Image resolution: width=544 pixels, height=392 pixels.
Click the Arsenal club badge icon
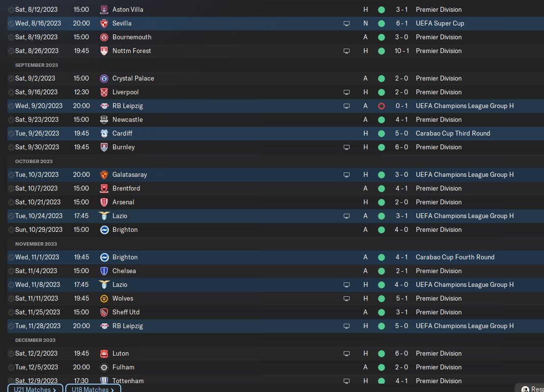pos(104,202)
